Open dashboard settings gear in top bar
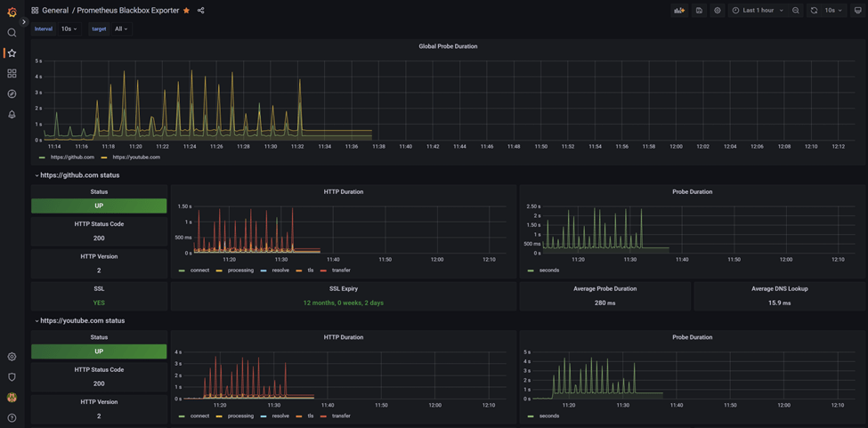 pos(718,11)
